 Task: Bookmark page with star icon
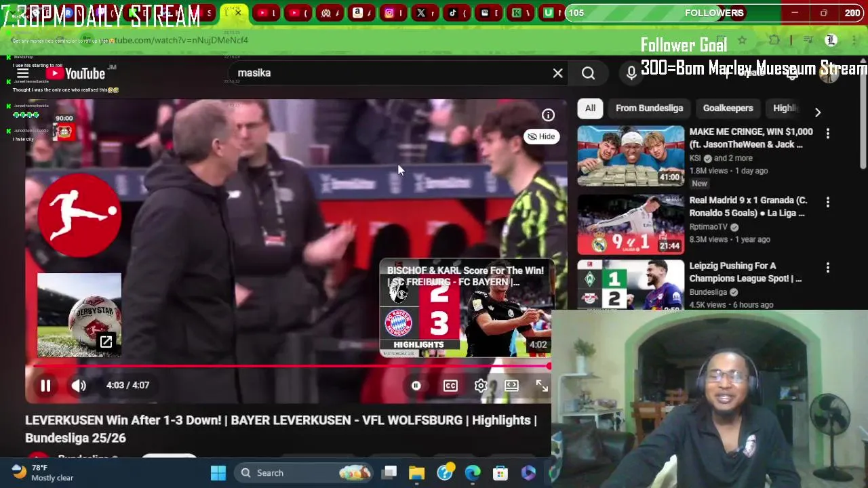tap(742, 41)
